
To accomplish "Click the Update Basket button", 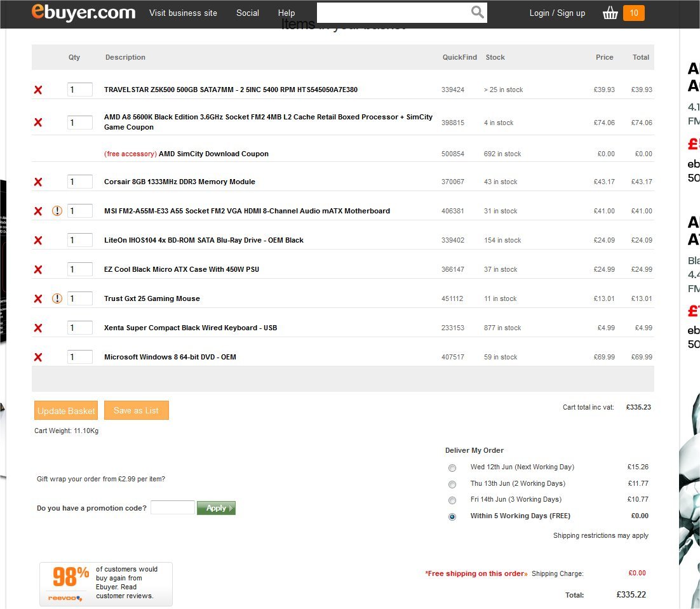I will point(66,411).
